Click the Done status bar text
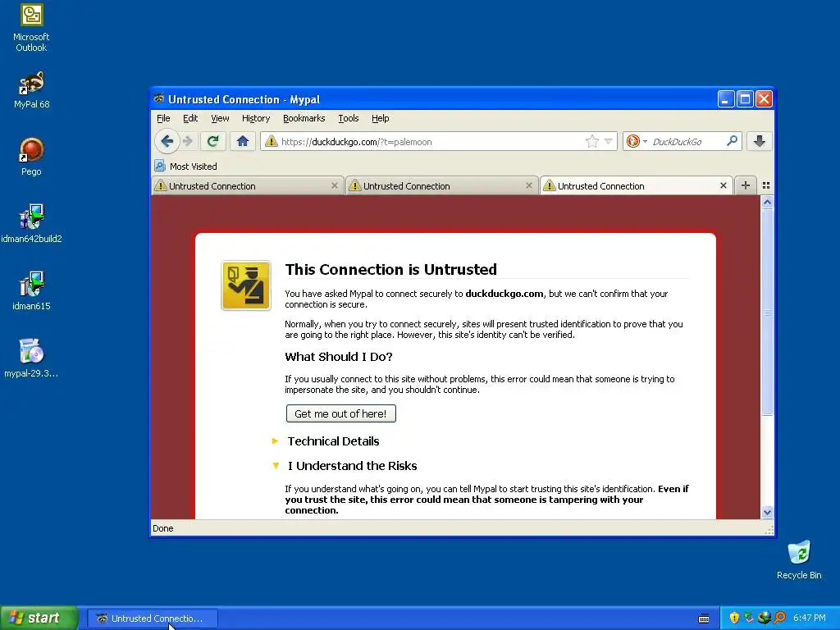The height and width of the screenshot is (630, 840). (x=163, y=528)
